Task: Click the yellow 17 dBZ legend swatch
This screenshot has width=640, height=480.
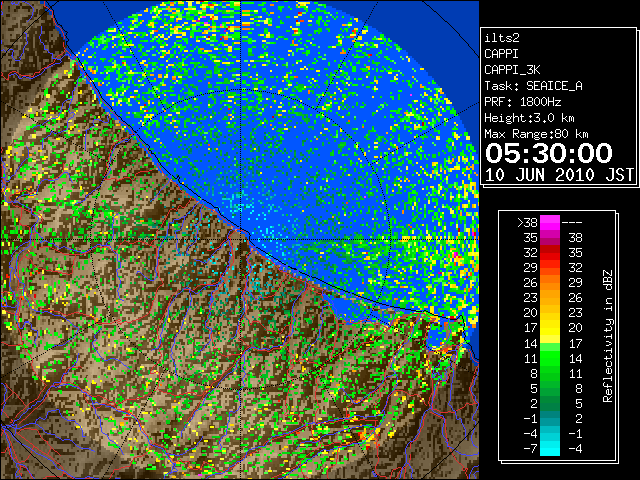Action: click(550, 328)
